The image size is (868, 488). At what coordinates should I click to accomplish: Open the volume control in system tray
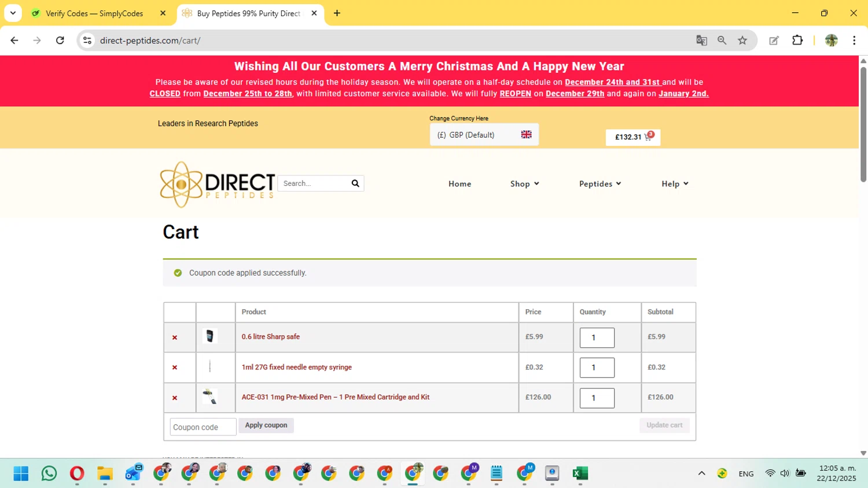pyautogui.click(x=785, y=474)
